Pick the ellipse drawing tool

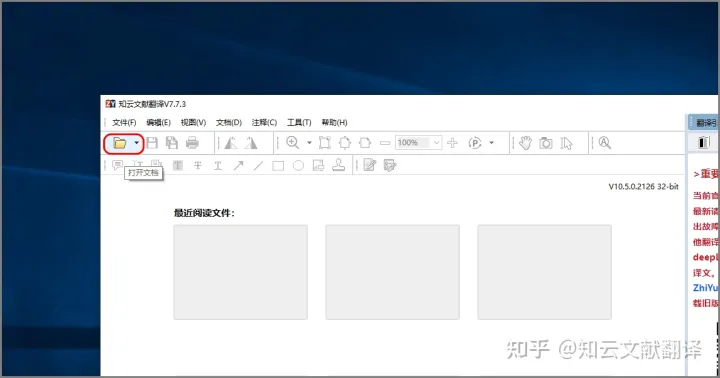(x=298, y=165)
